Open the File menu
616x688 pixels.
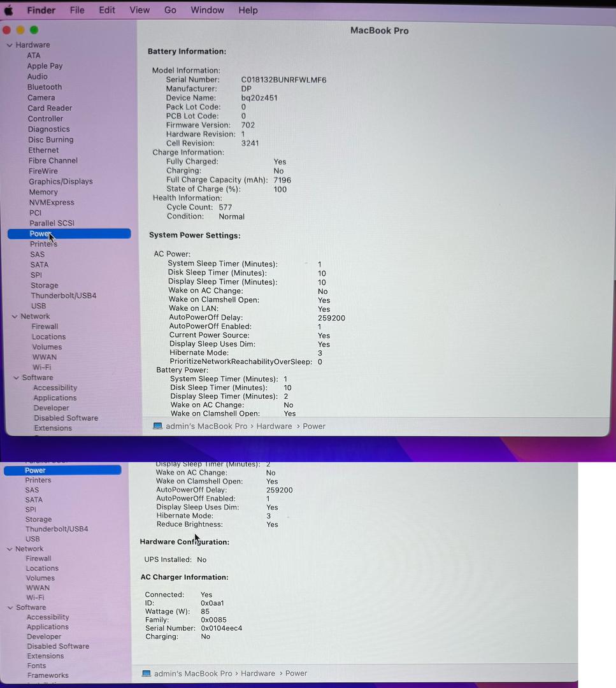point(77,10)
